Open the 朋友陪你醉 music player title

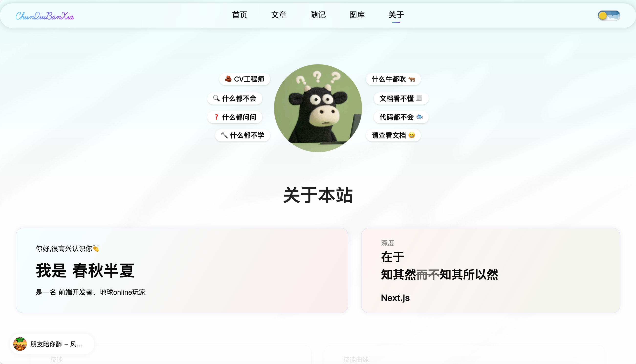(x=56, y=344)
